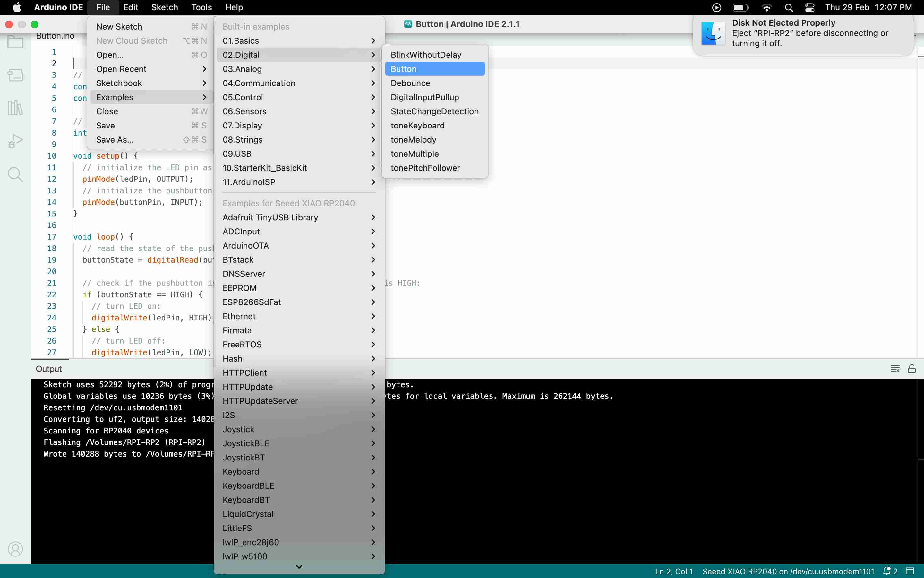This screenshot has height=578, width=924.
Task: Clear the Output panel
Action: click(x=894, y=369)
